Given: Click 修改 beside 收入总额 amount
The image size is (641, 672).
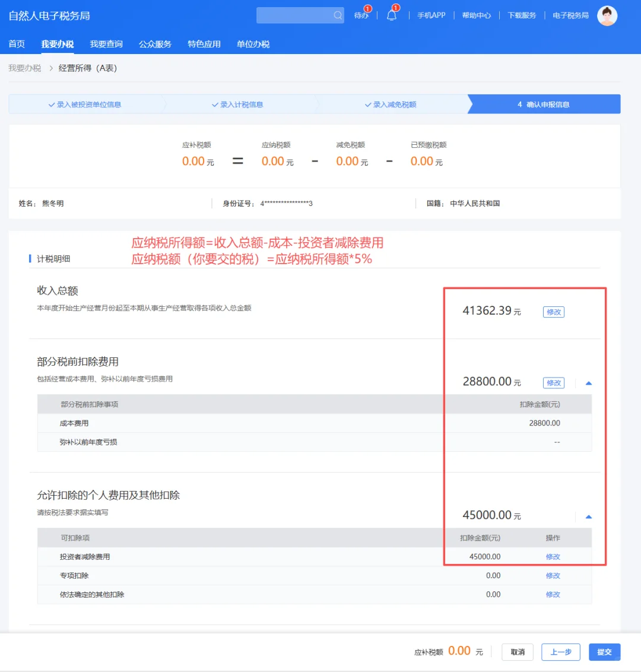Looking at the screenshot, I should 553,311.
